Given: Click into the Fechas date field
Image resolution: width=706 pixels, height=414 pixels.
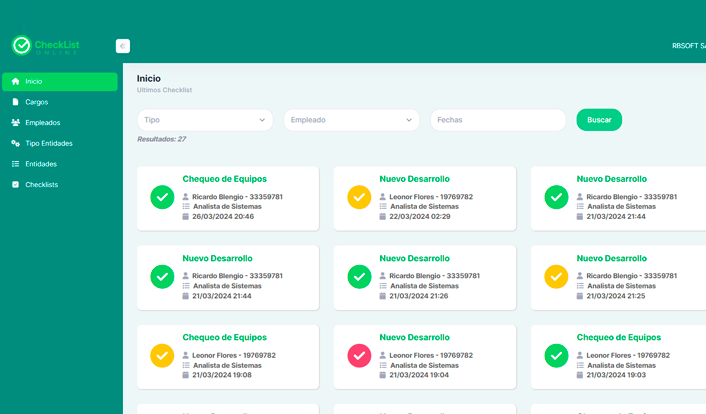Looking at the screenshot, I should click(498, 120).
